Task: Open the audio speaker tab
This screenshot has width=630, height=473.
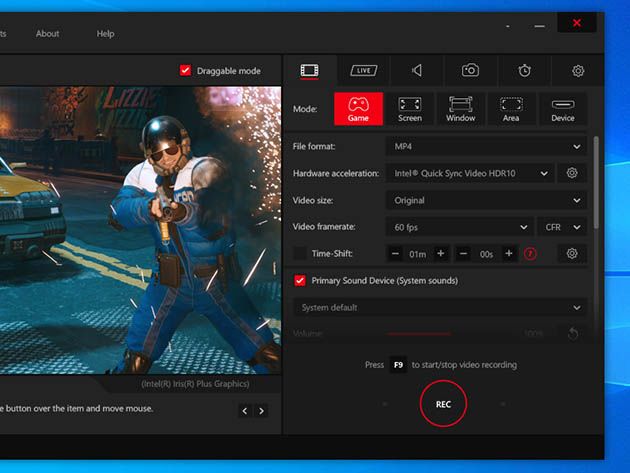Action: (417, 71)
